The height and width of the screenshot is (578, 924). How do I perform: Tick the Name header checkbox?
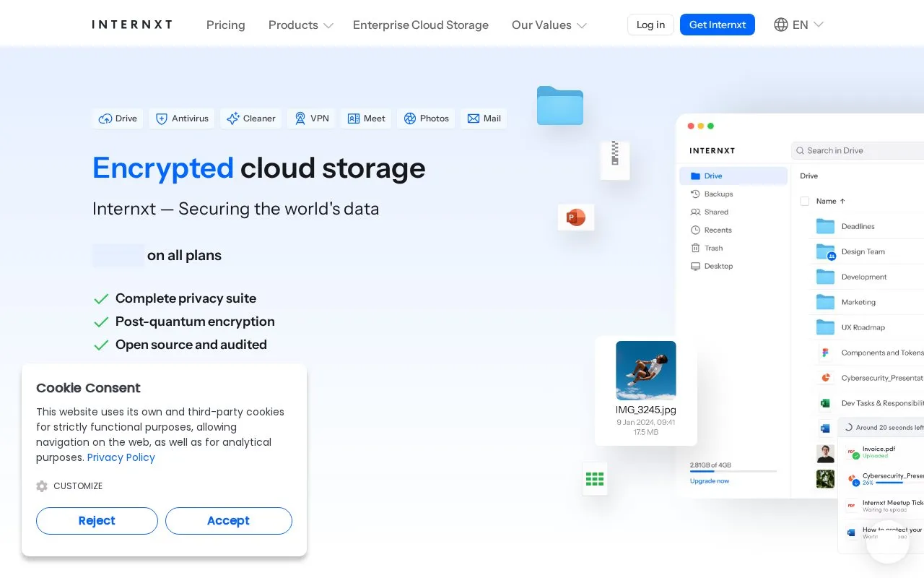805,202
